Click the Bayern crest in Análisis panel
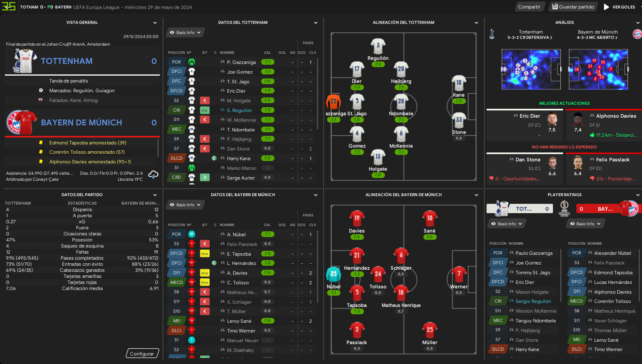The width and height of the screenshot is (642, 364). coord(637,34)
